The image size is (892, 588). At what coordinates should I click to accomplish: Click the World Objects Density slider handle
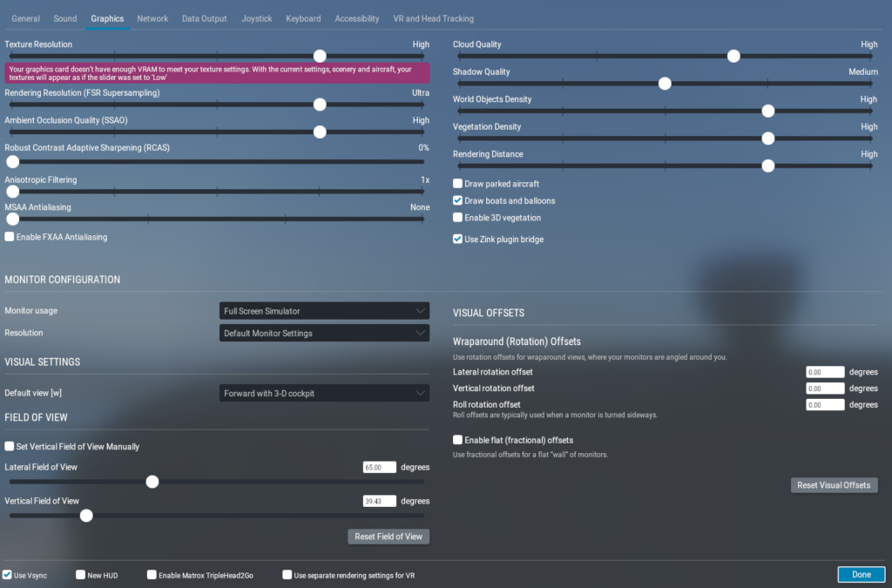pyautogui.click(x=768, y=111)
